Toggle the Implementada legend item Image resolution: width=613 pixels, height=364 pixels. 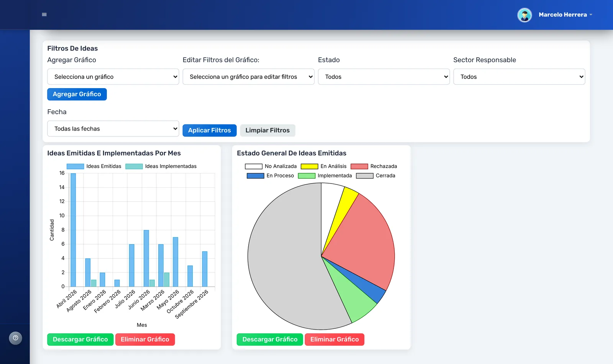(325, 175)
